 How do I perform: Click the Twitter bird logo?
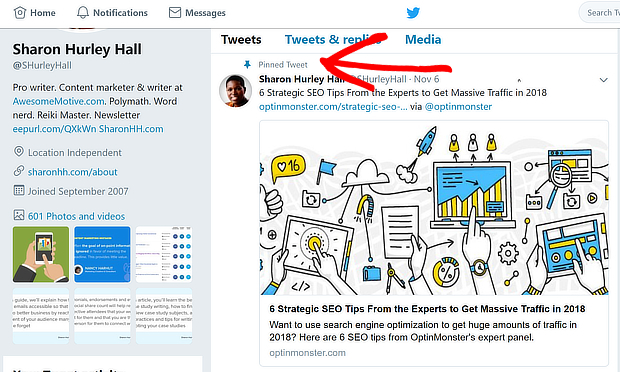pos(413,13)
